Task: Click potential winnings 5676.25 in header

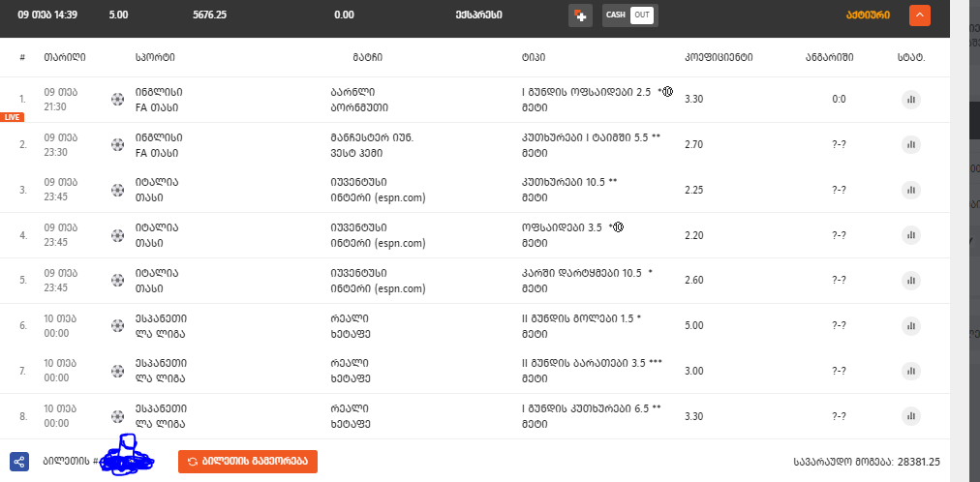Action: [209, 15]
